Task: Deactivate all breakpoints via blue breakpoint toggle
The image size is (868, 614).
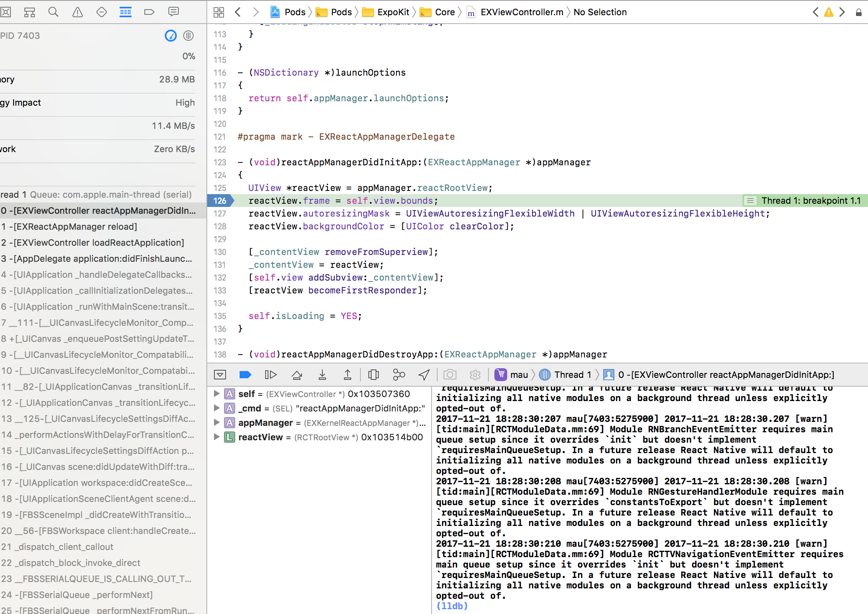Action: point(245,375)
